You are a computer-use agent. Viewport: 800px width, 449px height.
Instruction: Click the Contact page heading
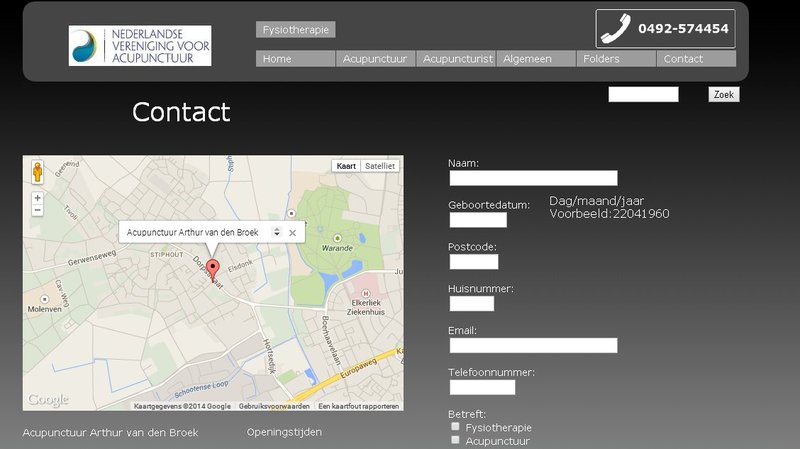181,112
